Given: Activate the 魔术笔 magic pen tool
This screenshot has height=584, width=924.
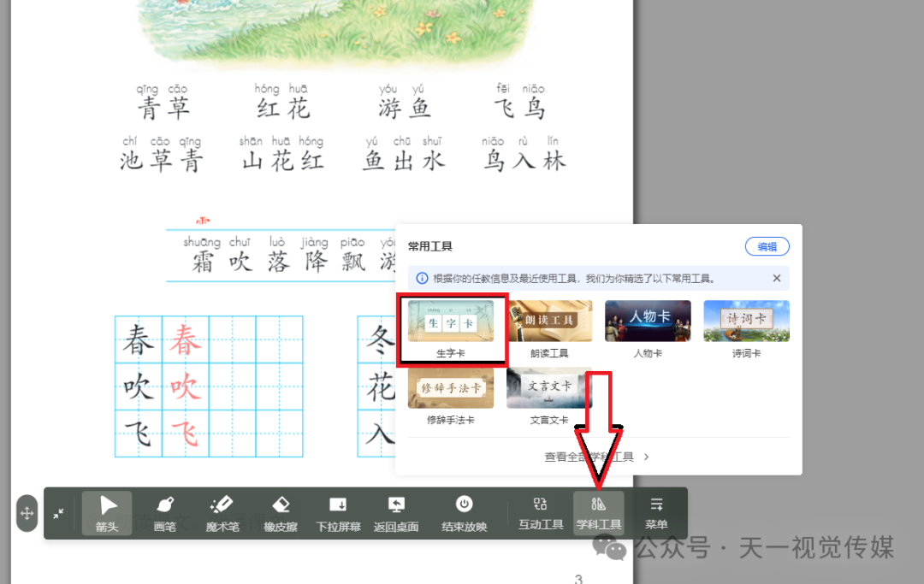Looking at the screenshot, I should click(222, 513).
